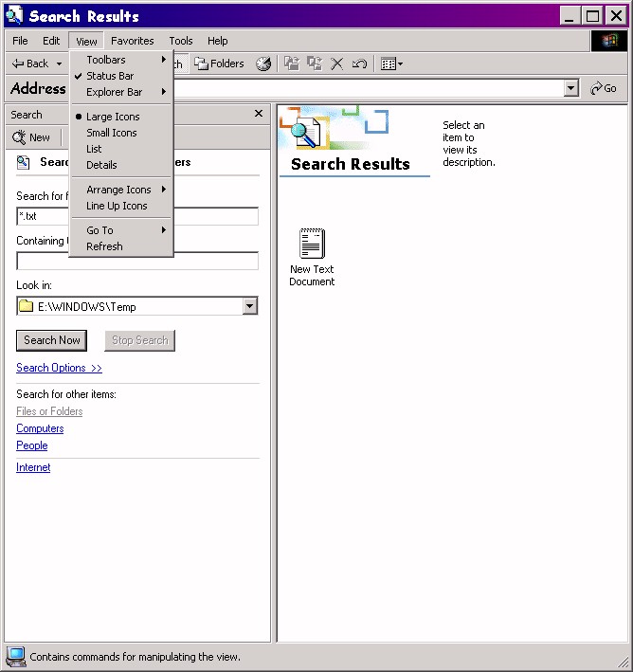Click the Copy To toolbar icon

pos(315,64)
